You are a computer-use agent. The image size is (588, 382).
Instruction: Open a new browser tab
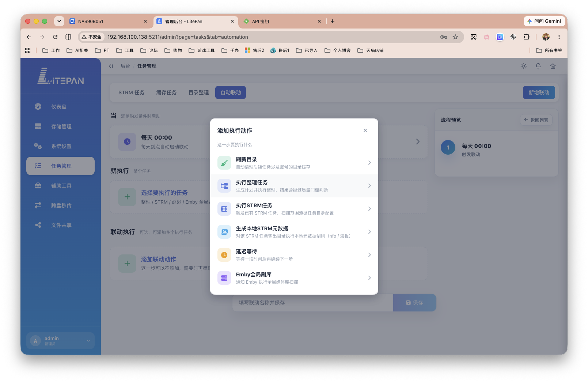[x=333, y=22]
